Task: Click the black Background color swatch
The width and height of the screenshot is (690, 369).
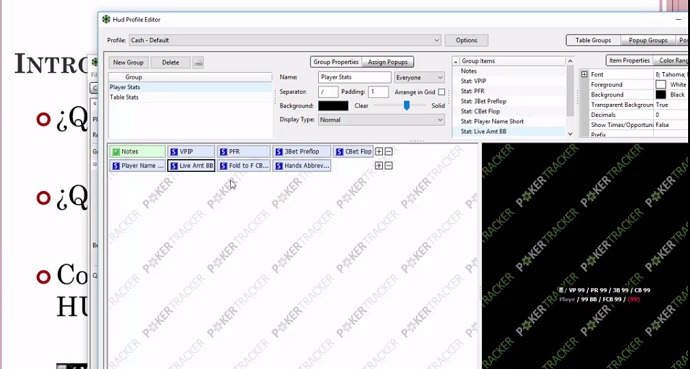Action: click(333, 106)
